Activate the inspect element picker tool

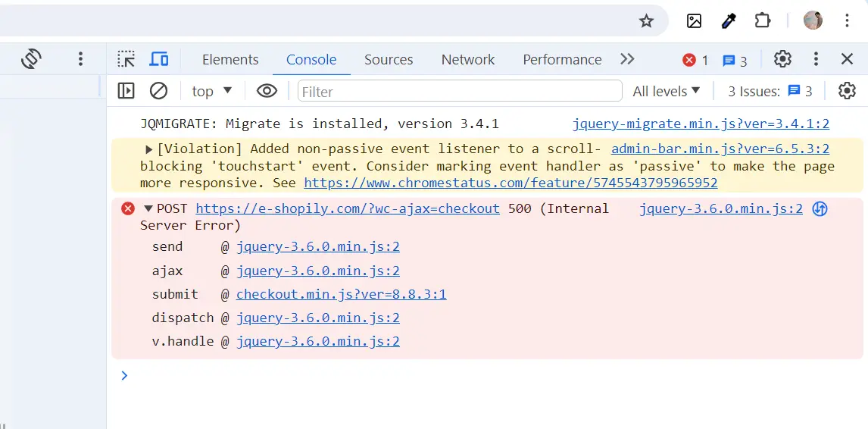(x=126, y=59)
